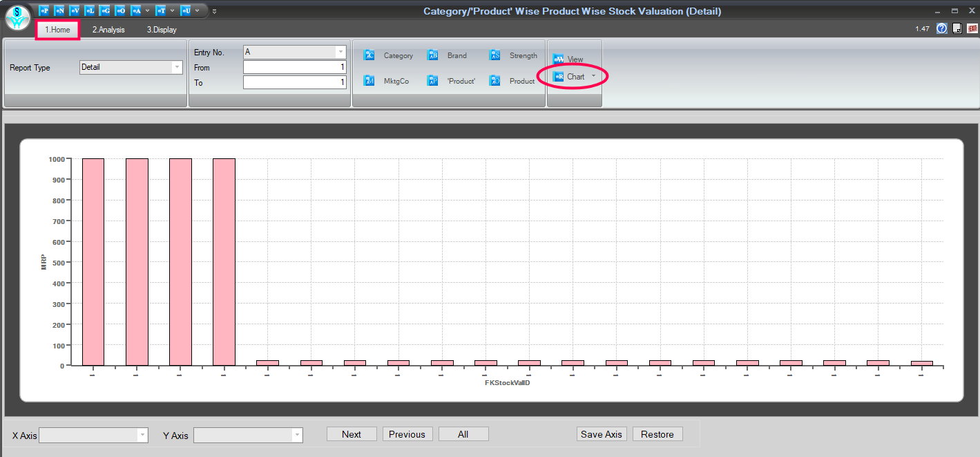Select the Category filter icon
The height and width of the screenshot is (457, 980).
tap(369, 55)
